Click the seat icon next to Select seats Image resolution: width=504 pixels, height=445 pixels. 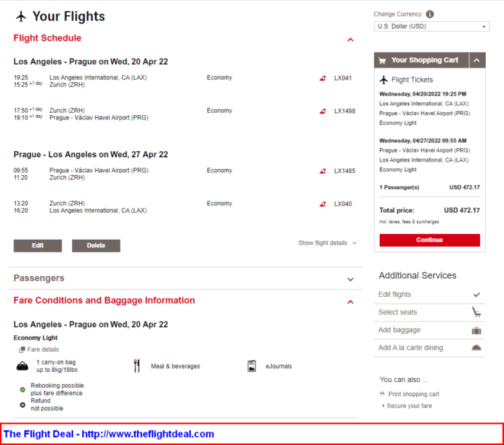[476, 312]
